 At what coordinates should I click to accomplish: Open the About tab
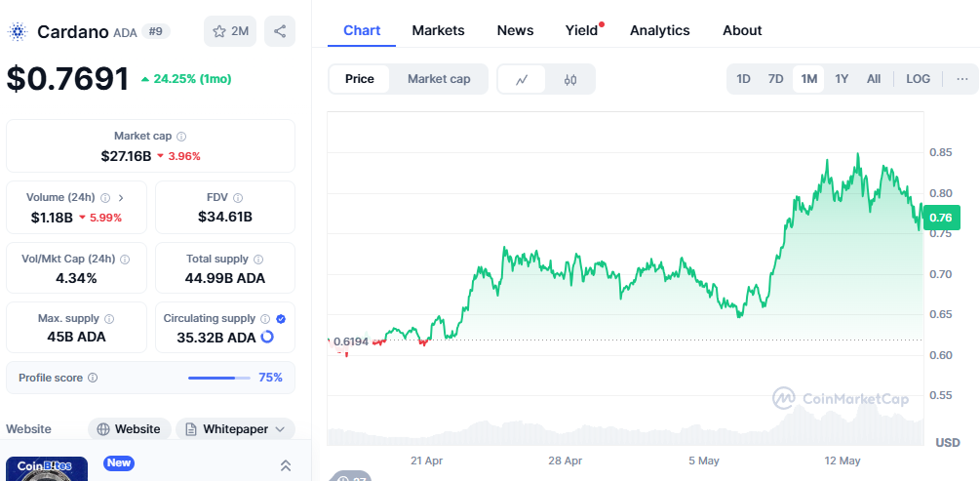(x=742, y=30)
